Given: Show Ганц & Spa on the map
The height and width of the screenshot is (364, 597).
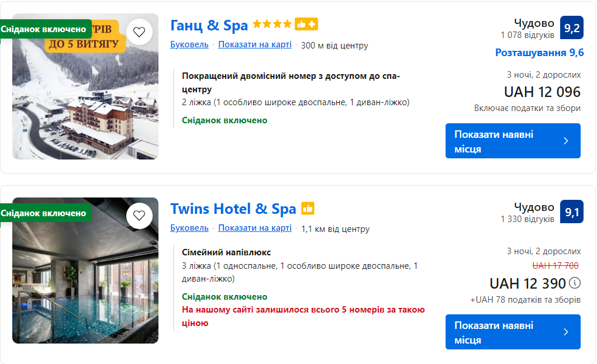Looking at the screenshot, I should (255, 44).
